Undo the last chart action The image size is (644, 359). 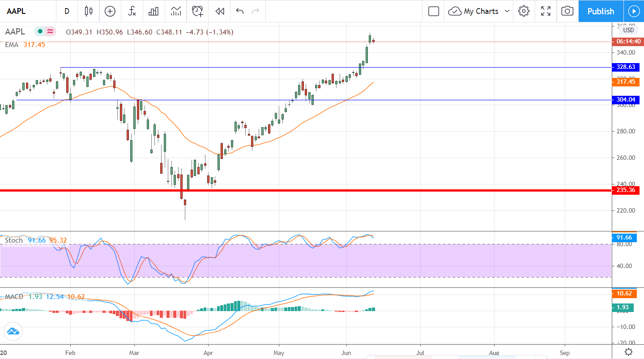pyautogui.click(x=240, y=11)
